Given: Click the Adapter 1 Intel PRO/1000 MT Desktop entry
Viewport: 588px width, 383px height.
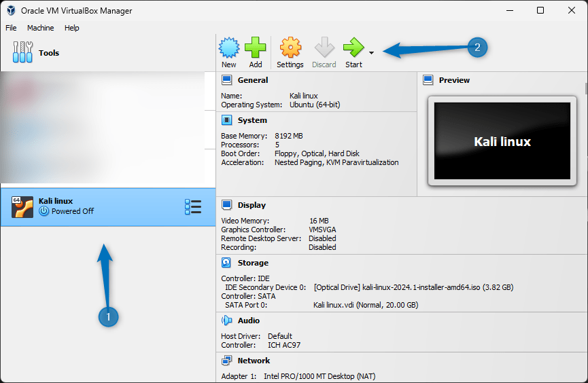Looking at the screenshot, I should click(x=319, y=376).
